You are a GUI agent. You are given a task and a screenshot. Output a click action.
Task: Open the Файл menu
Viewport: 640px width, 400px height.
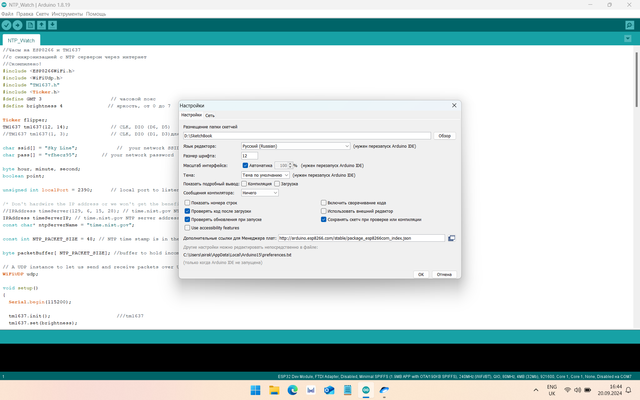click(x=7, y=14)
